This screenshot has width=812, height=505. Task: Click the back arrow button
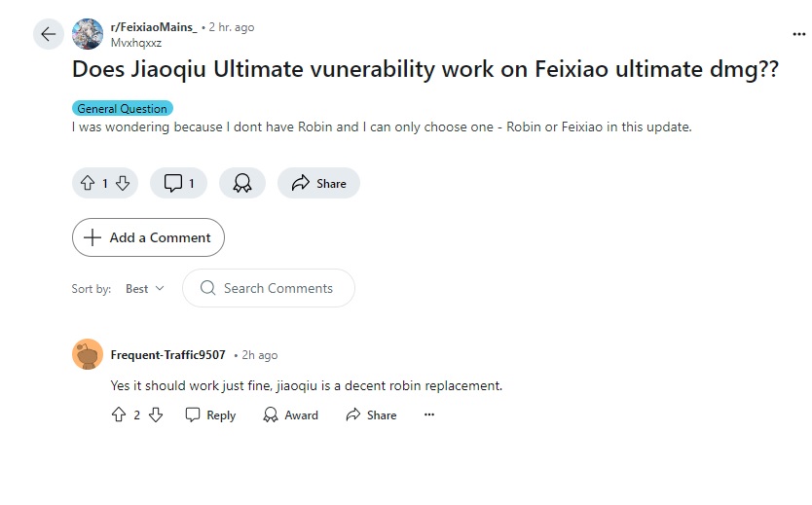(x=49, y=35)
